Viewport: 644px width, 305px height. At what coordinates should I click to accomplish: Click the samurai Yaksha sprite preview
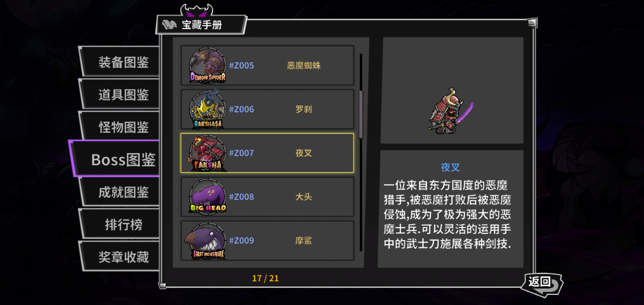click(450, 111)
